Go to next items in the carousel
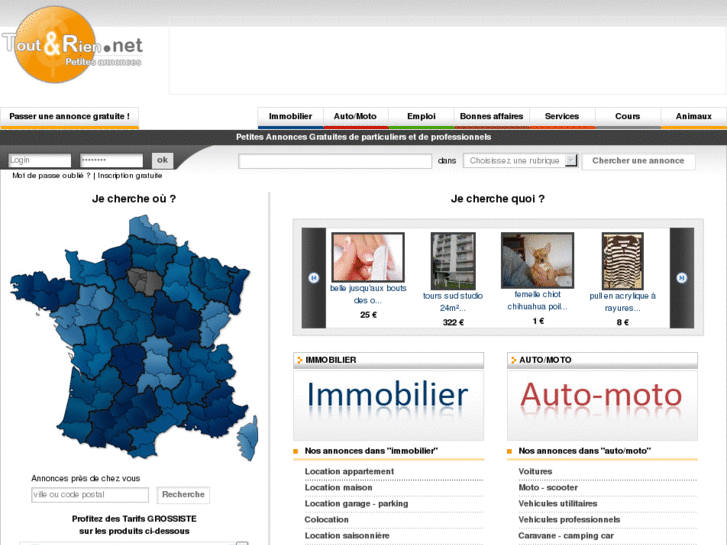 point(682,278)
